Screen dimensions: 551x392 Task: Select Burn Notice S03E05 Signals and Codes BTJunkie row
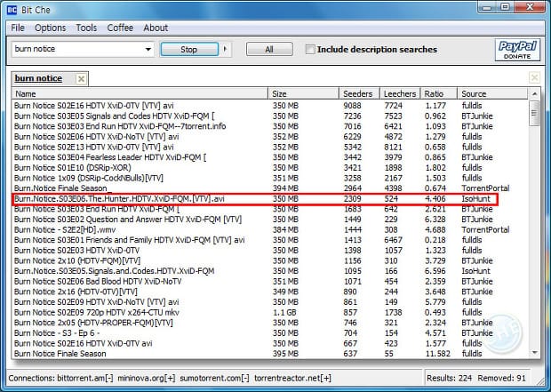(270, 116)
